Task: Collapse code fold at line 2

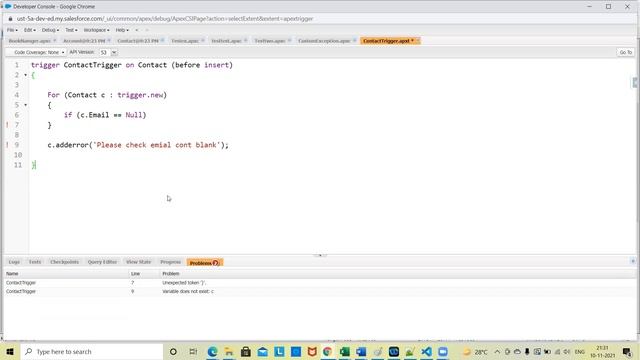Action: 25,75
